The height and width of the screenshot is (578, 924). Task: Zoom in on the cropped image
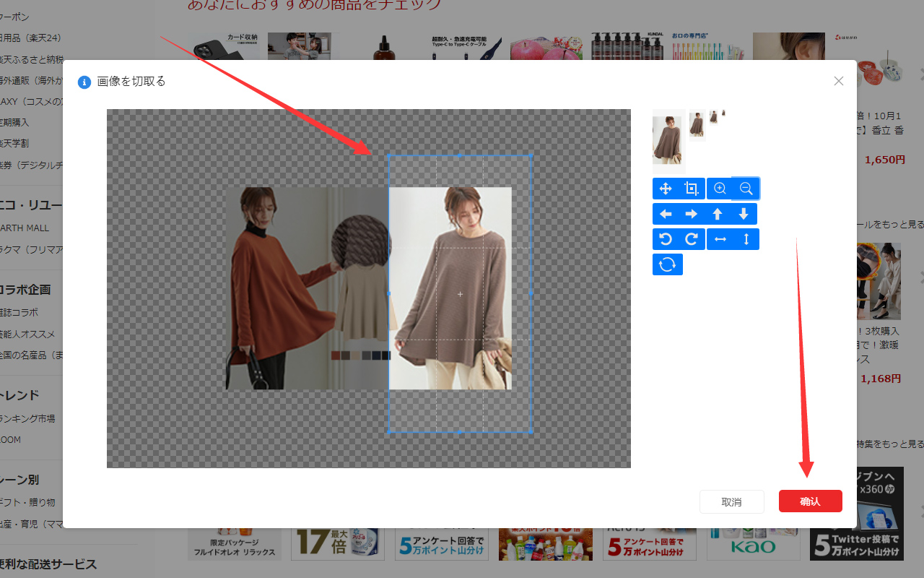(720, 189)
